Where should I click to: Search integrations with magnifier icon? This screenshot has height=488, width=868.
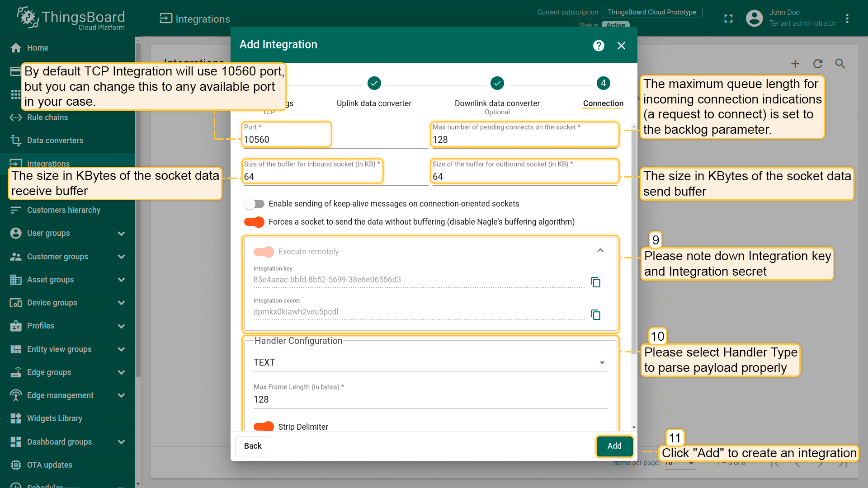(x=840, y=64)
